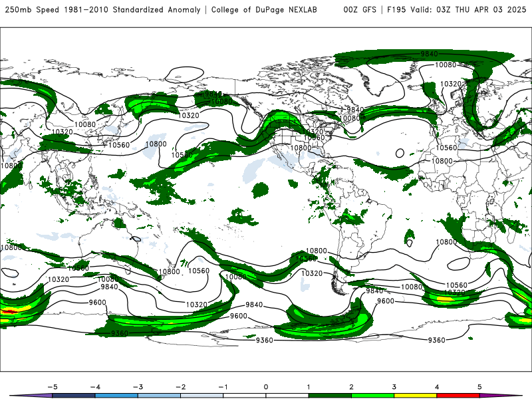Click the bright green 2-to-3 legend segment

click(372, 396)
